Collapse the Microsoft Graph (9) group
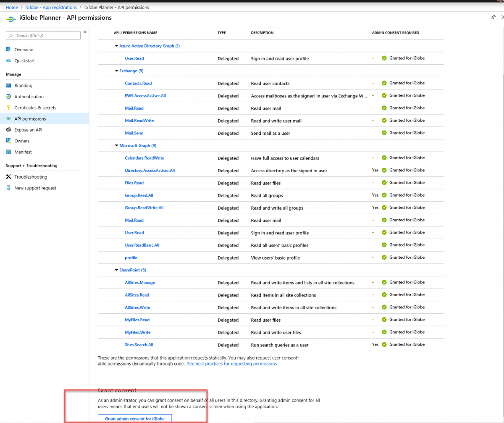Image resolution: width=504 pixels, height=423 pixels. click(116, 146)
